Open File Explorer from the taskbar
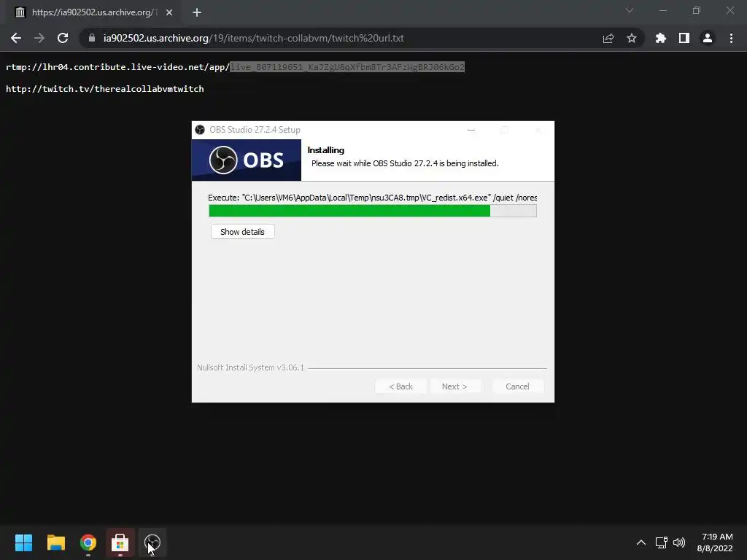This screenshot has width=747, height=560. click(x=55, y=542)
